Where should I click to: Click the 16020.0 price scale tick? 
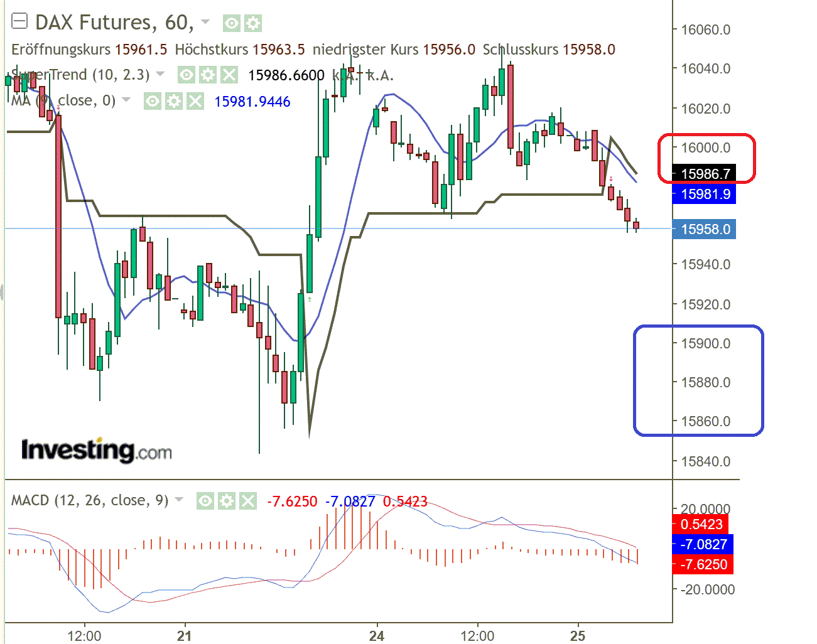tap(706, 109)
